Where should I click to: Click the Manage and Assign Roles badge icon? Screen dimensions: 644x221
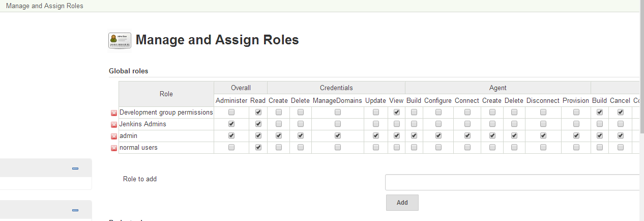120,40
